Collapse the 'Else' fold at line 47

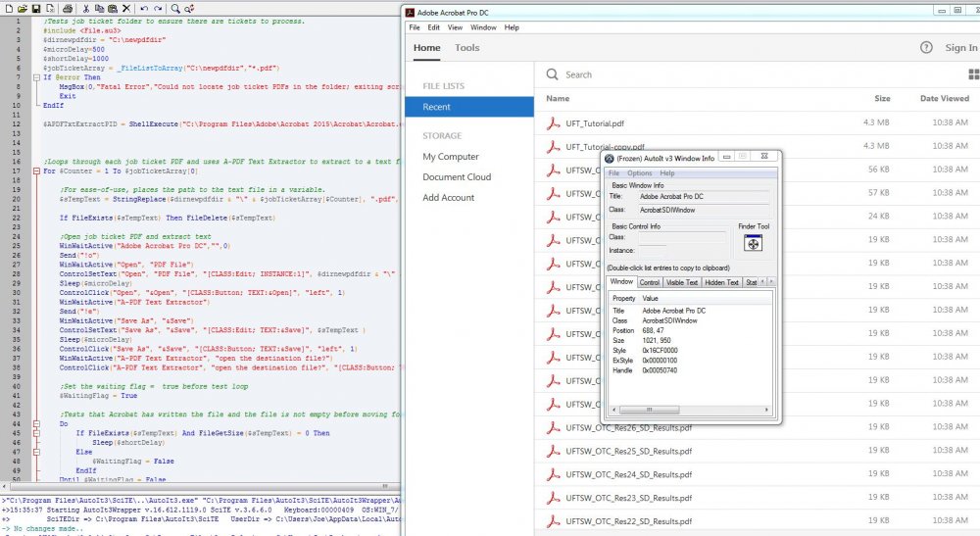click(x=36, y=452)
